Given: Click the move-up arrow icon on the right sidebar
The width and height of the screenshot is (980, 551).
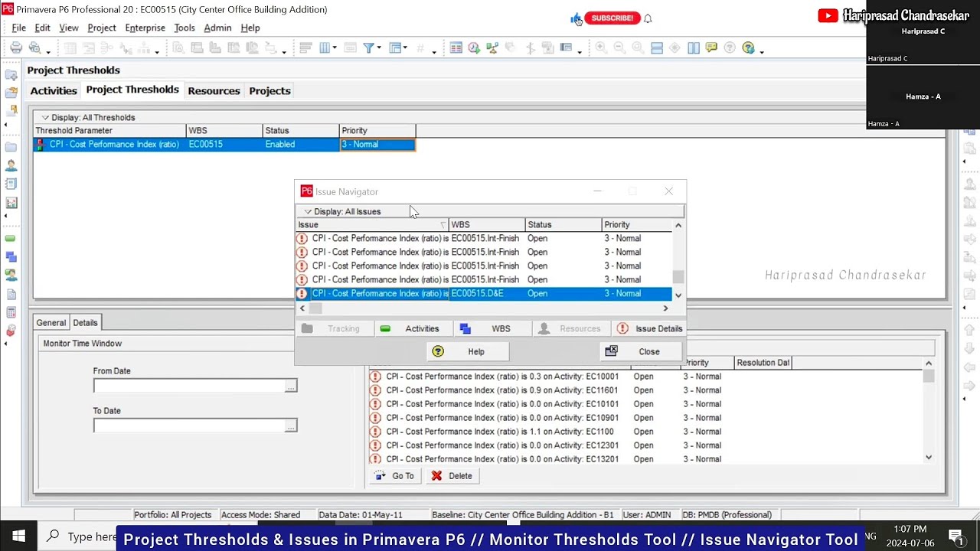Looking at the screenshot, I should point(969,330).
